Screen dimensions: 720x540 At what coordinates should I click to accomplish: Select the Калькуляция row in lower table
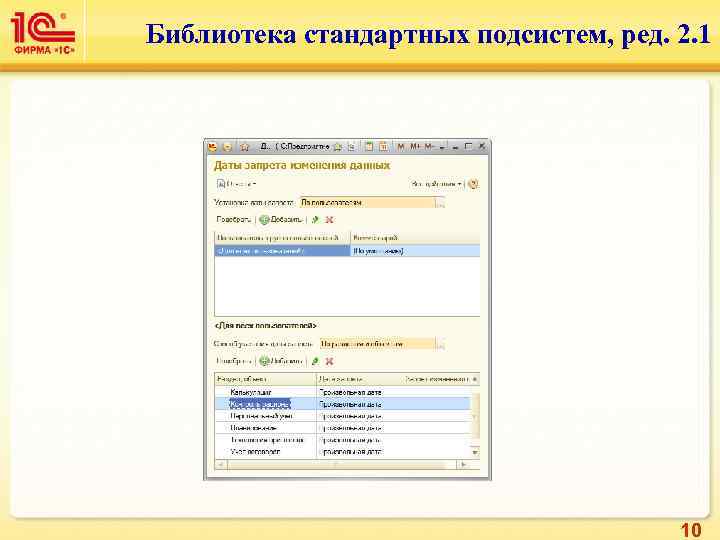tap(343, 392)
